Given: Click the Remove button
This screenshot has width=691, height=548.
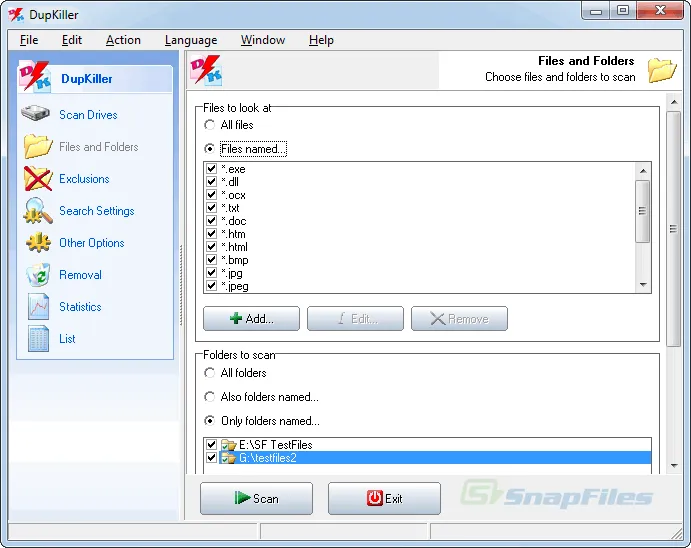Looking at the screenshot, I should point(459,318).
